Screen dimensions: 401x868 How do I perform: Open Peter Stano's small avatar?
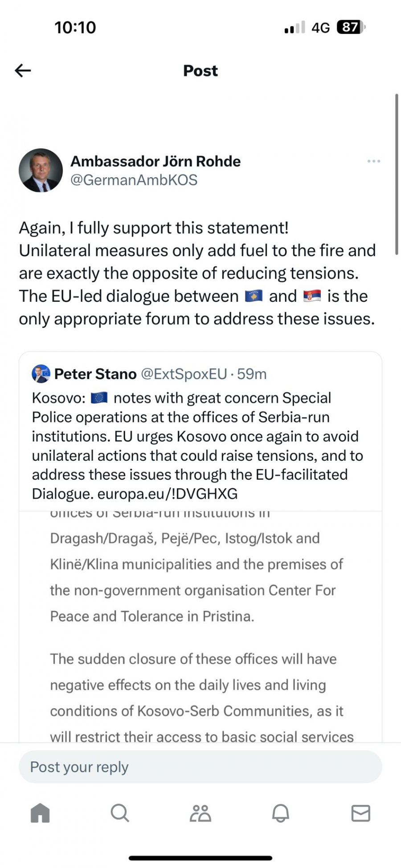tap(41, 374)
